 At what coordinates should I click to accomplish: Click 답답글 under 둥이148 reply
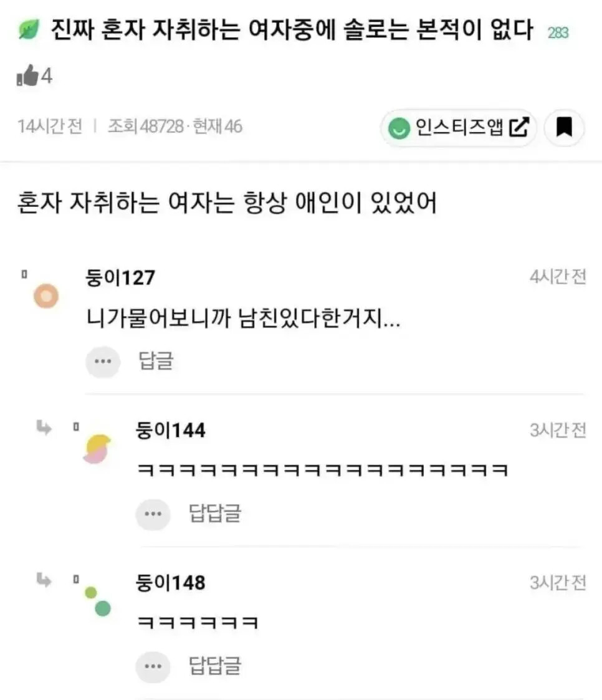tap(214, 666)
